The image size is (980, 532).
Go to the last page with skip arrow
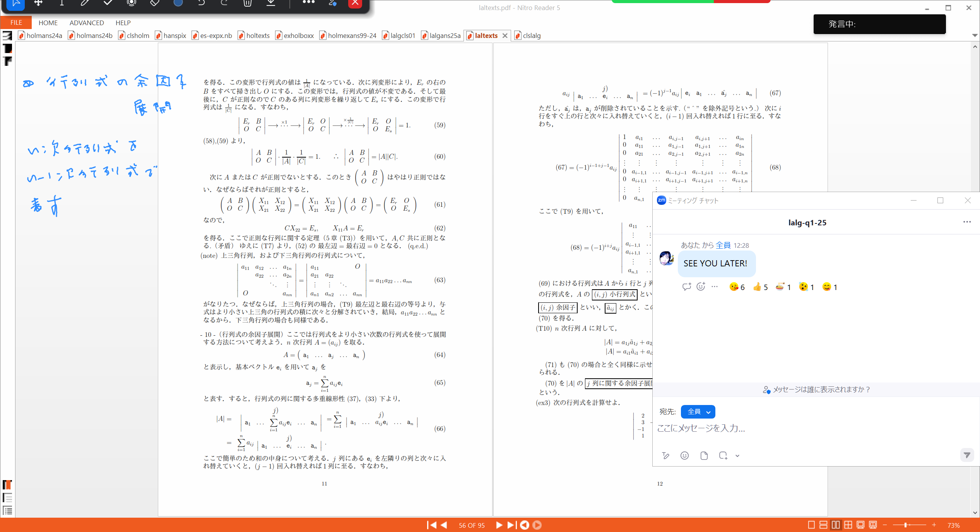pyautogui.click(x=511, y=525)
